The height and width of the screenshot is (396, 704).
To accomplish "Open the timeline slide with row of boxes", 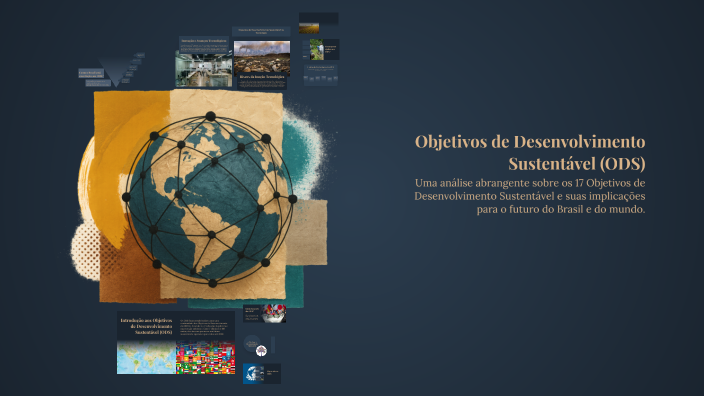I will pos(321,75).
